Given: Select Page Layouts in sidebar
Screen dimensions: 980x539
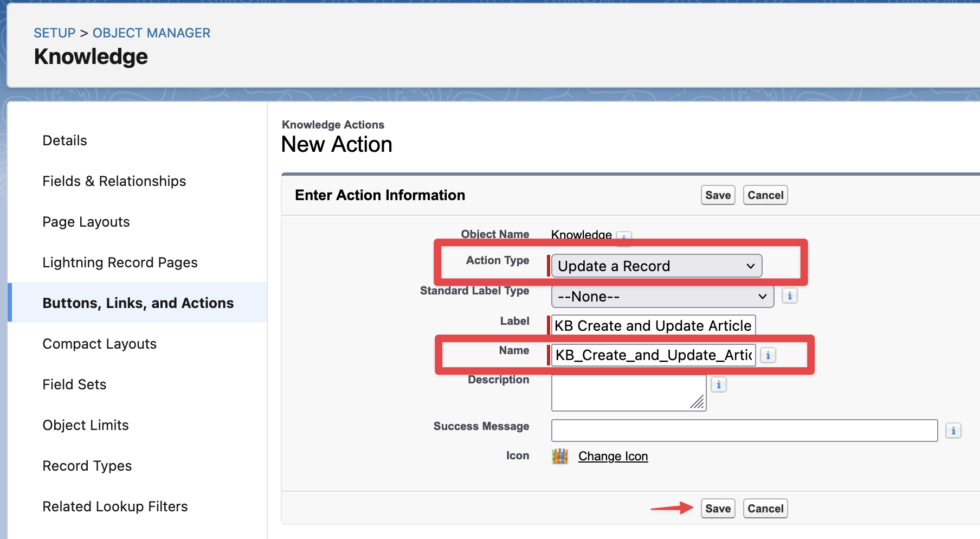Looking at the screenshot, I should 86,222.
